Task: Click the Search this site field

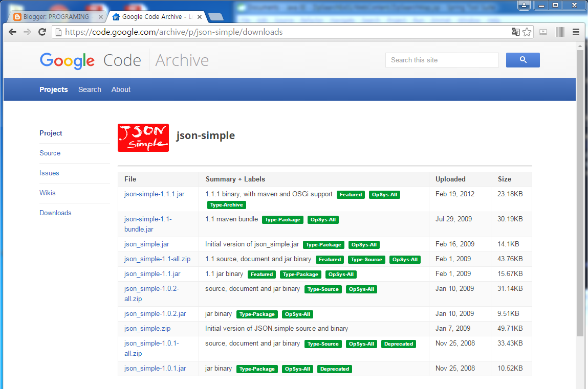Action: [x=442, y=60]
